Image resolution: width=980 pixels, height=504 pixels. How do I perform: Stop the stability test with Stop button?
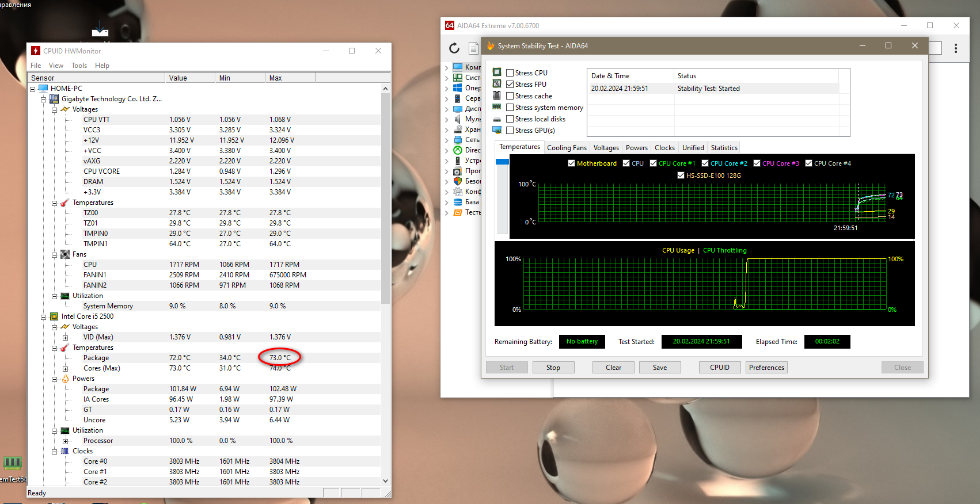coord(553,368)
